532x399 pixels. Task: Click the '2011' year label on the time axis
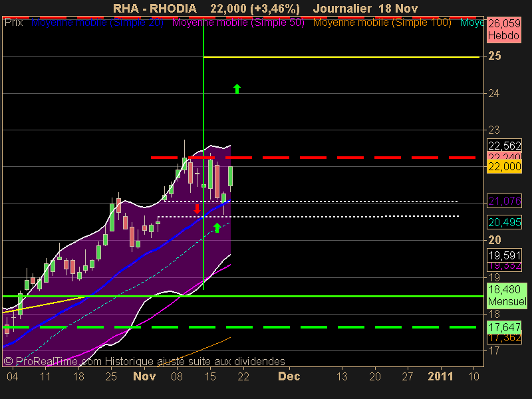pos(441,376)
